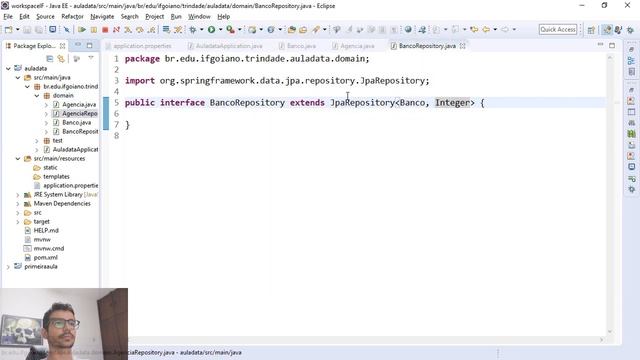Open the Source menu
The image size is (640, 360).
[x=45, y=17]
